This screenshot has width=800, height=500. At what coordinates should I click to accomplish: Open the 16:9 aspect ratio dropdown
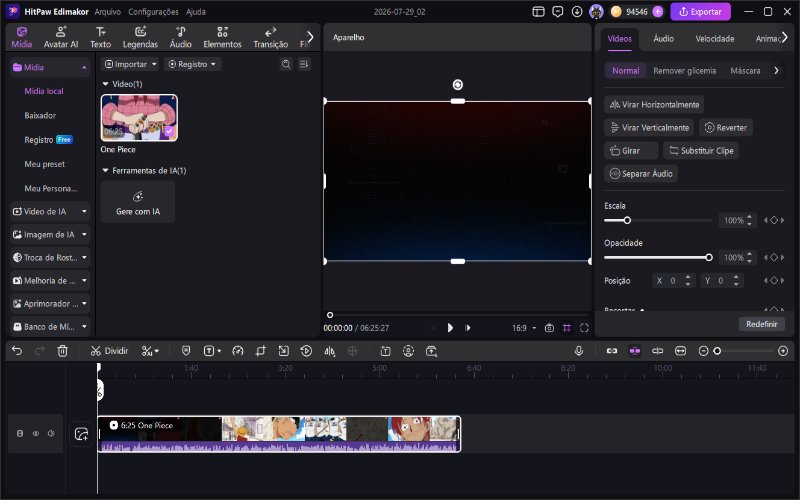tap(524, 328)
